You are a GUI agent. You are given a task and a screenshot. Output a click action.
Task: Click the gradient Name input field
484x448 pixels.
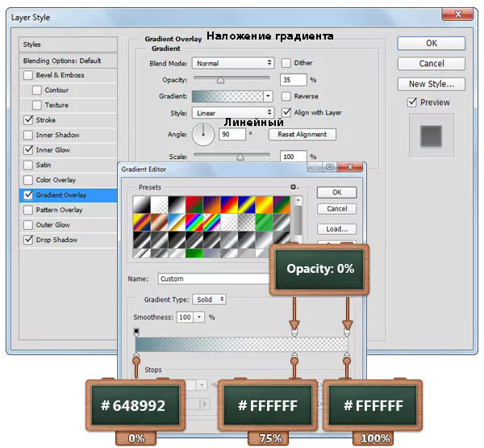(214, 278)
